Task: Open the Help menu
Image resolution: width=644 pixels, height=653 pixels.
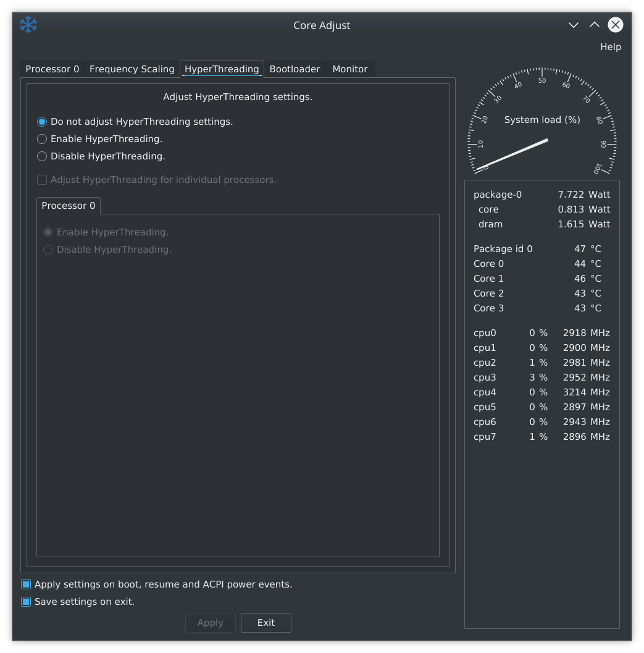Action: coord(610,47)
